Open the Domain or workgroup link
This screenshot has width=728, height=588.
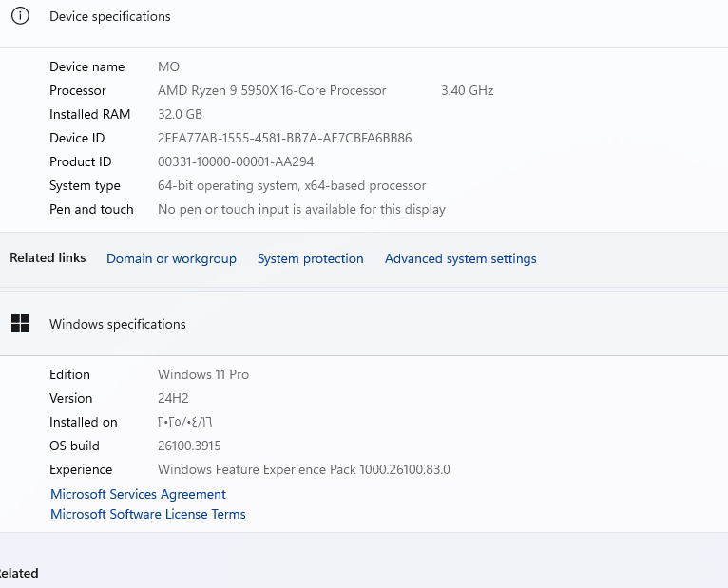tap(171, 258)
